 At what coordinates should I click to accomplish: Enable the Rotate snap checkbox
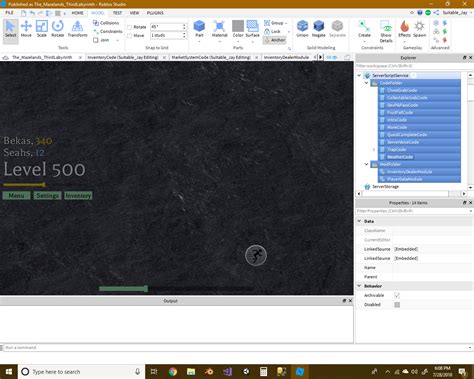click(129, 27)
